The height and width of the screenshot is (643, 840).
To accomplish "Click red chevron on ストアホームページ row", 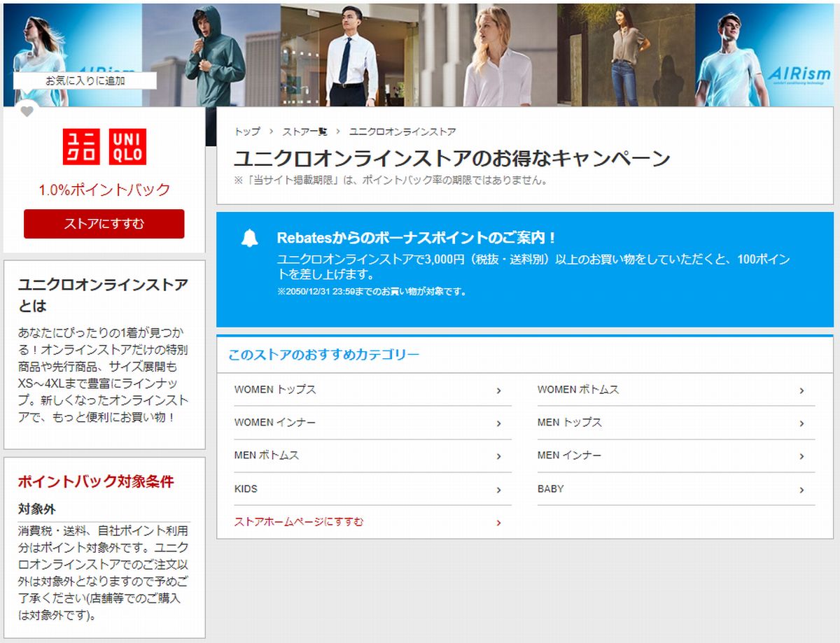I will coord(498,523).
